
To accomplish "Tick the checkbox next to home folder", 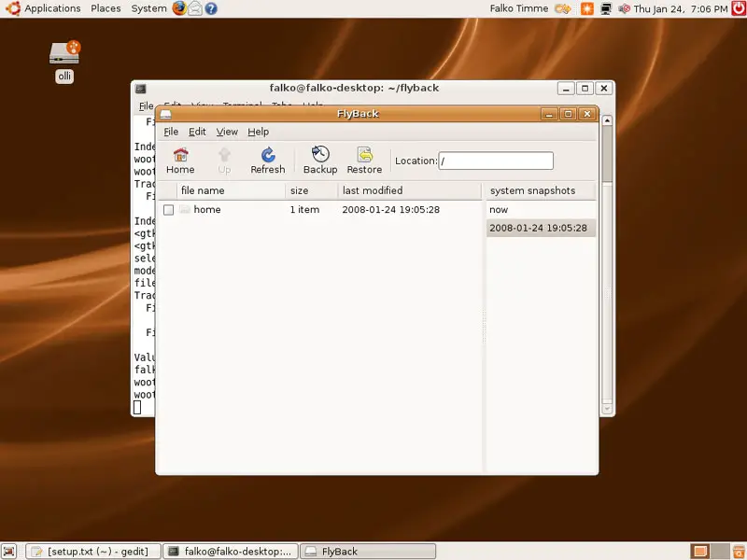I will click(x=168, y=210).
